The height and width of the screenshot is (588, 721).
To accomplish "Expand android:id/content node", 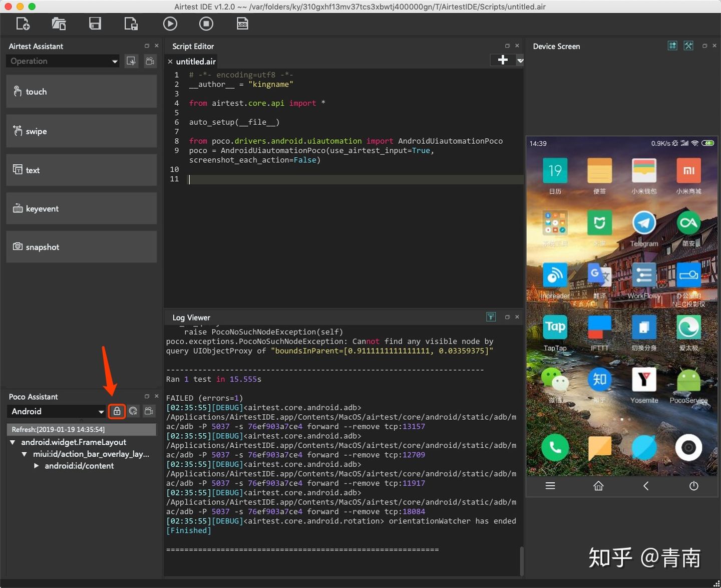I will (36, 466).
